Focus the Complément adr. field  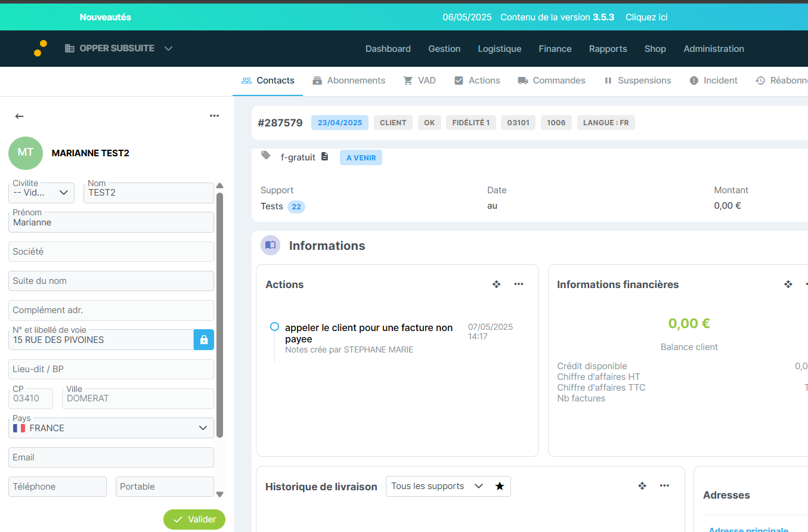(x=111, y=310)
